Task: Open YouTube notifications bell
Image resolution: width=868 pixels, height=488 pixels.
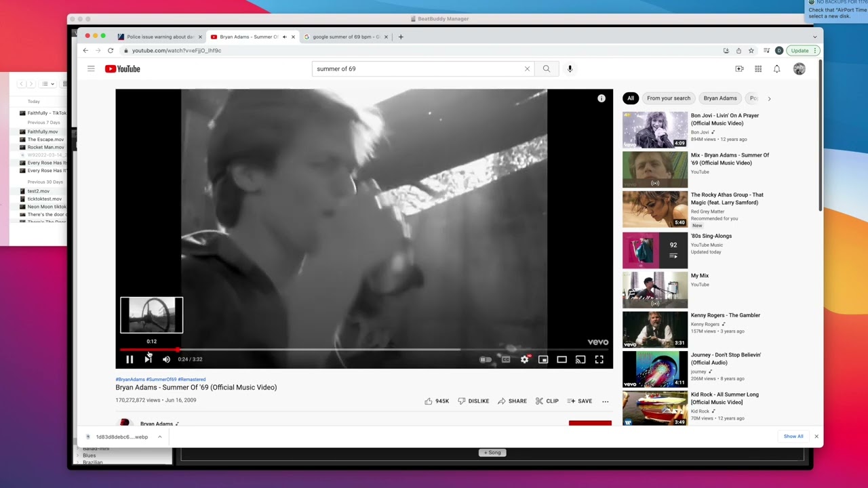Action: pos(777,68)
